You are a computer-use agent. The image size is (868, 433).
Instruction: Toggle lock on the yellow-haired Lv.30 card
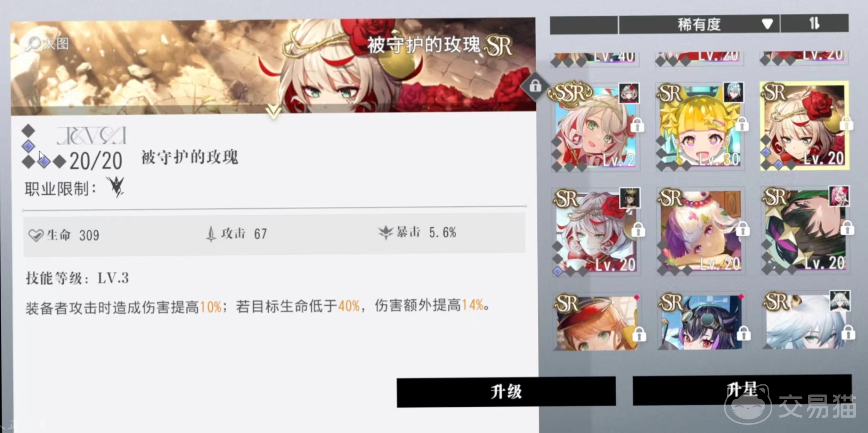pos(742,124)
